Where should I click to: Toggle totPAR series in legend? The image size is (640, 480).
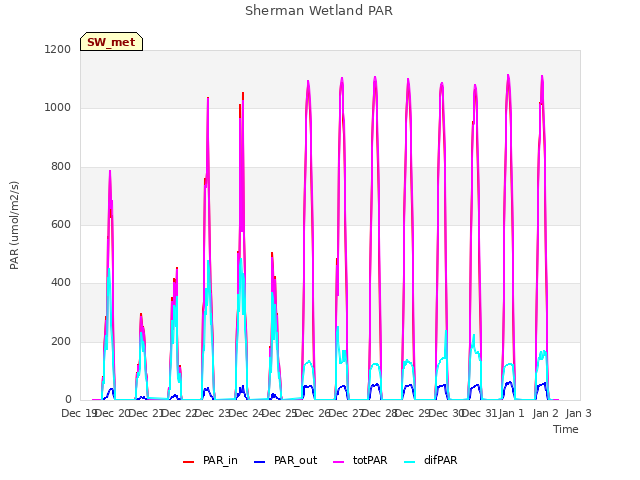[360, 461]
